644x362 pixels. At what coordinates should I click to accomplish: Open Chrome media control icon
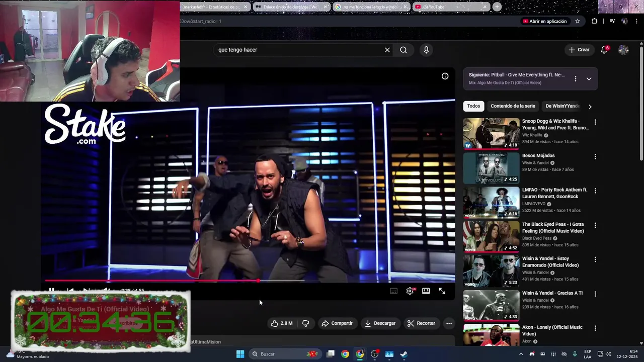pyautogui.click(x=612, y=21)
